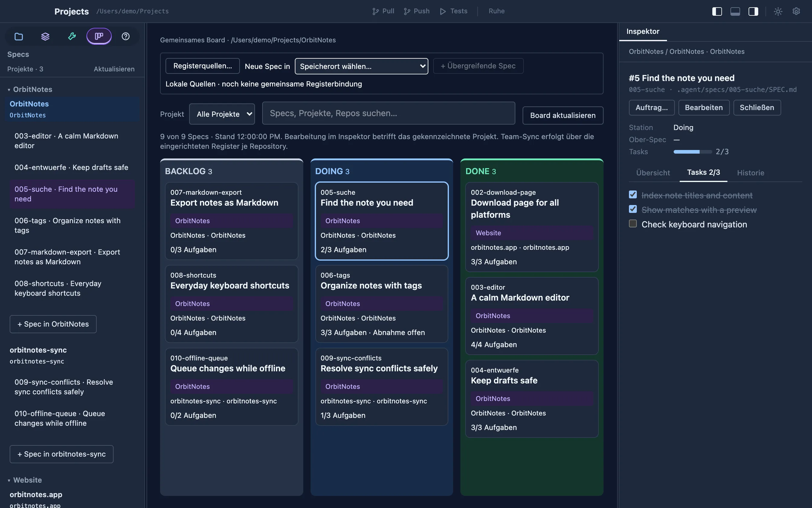Select '007-markdown-export' spec in sidebar
This screenshot has height=508, width=812.
[72, 257]
